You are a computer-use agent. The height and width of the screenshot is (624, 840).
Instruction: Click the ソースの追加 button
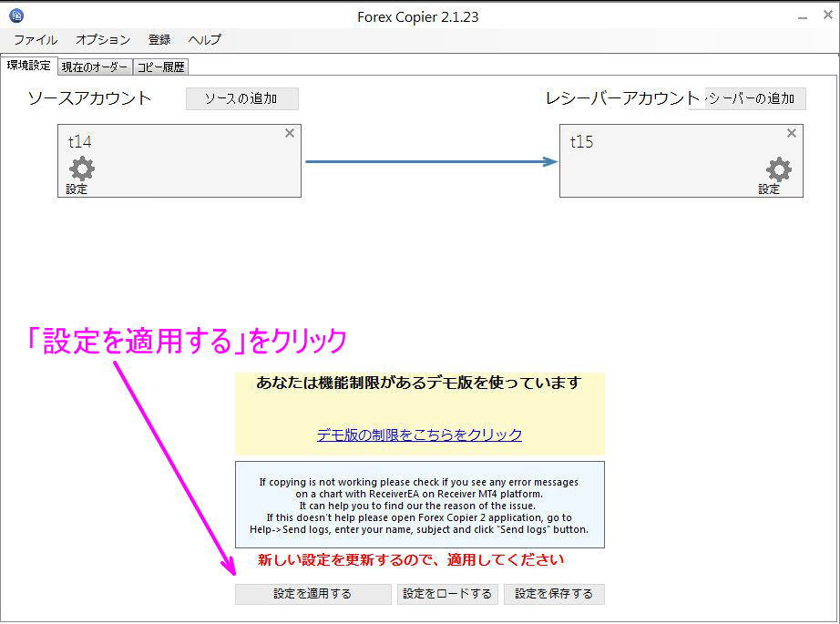[x=242, y=98]
